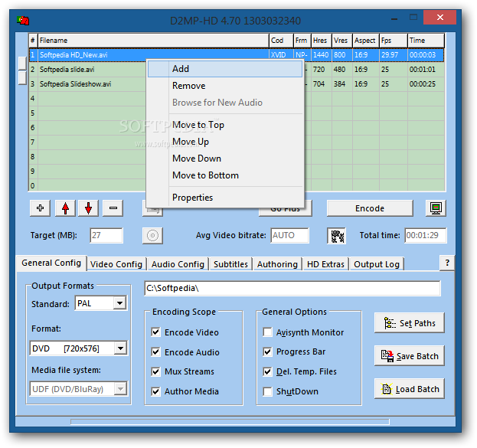Click the output path C:\Softpedia\ field
477x448 pixels.
[292, 288]
